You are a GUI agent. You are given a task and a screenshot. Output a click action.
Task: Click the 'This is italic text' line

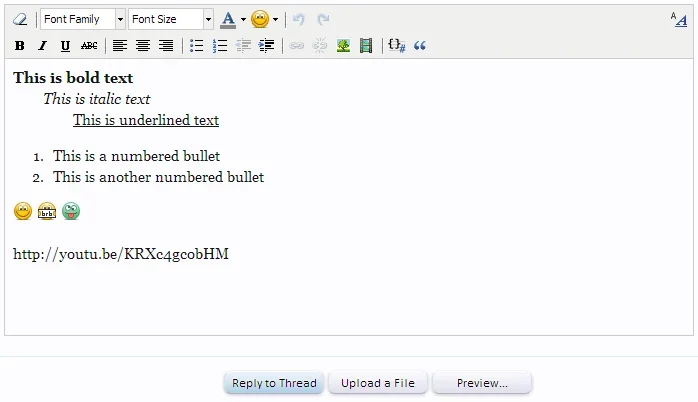point(97,99)
